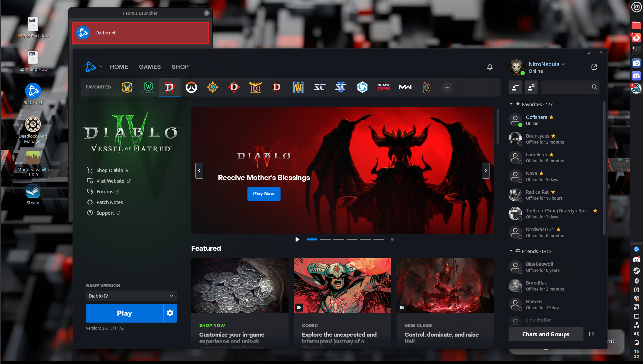Toggle carousel autoplay play button
Image resolution: width=643 pixels, height=364 pixels.
tap(297, 239)
